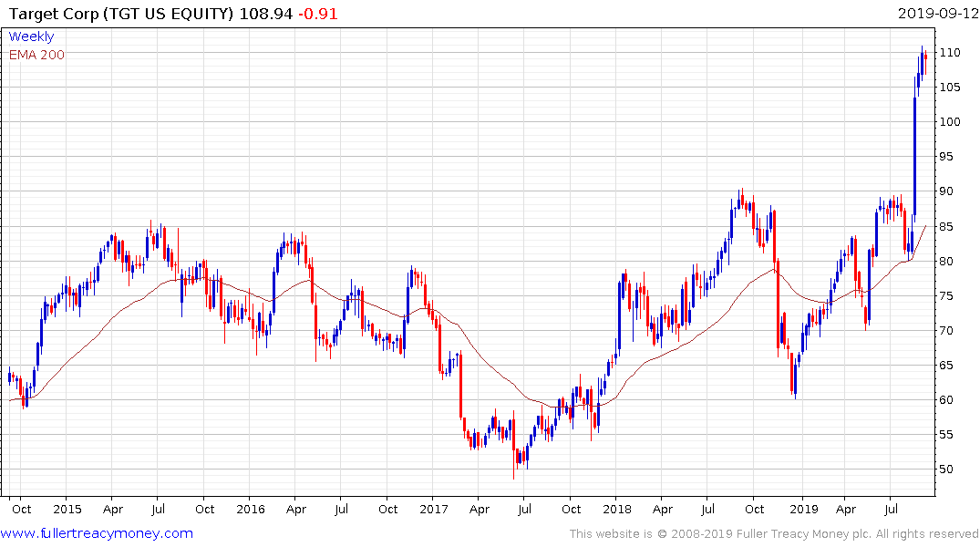This screenshot has height=547, width=980.
Task: Click the -0.91 price change value
Action: 317,14
